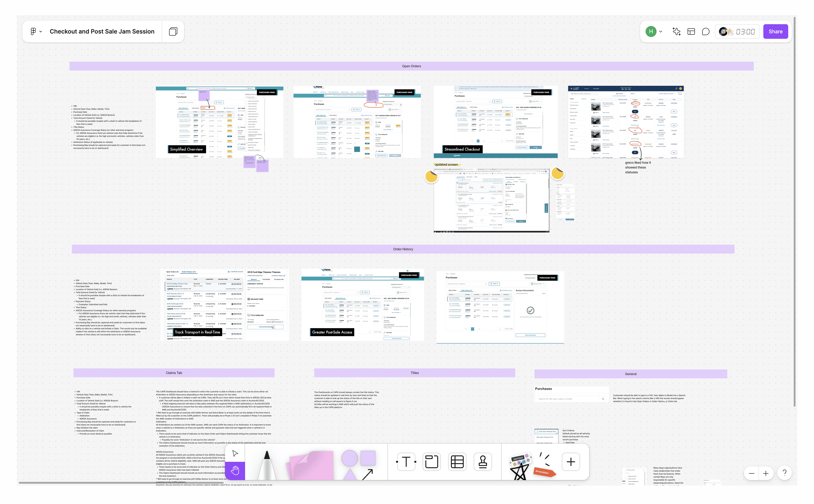Select the purple circle shape

click(x=349, y=458)
